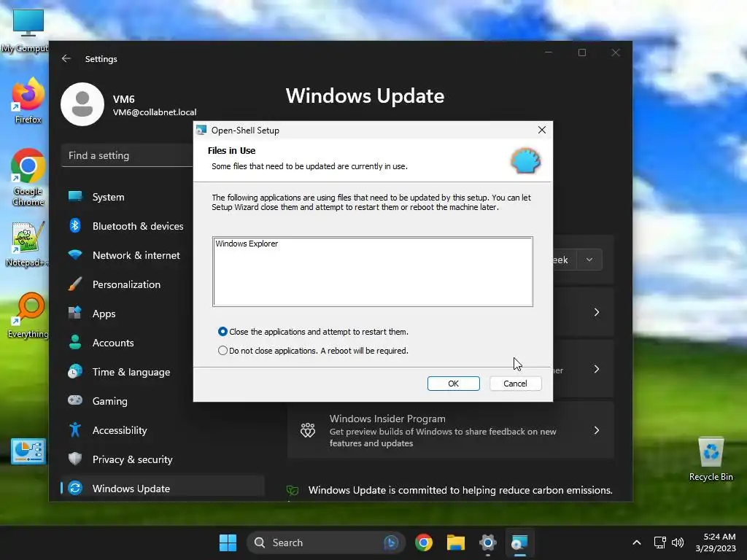Expand the Settings row above Windows Insider Program

[597, 369]
